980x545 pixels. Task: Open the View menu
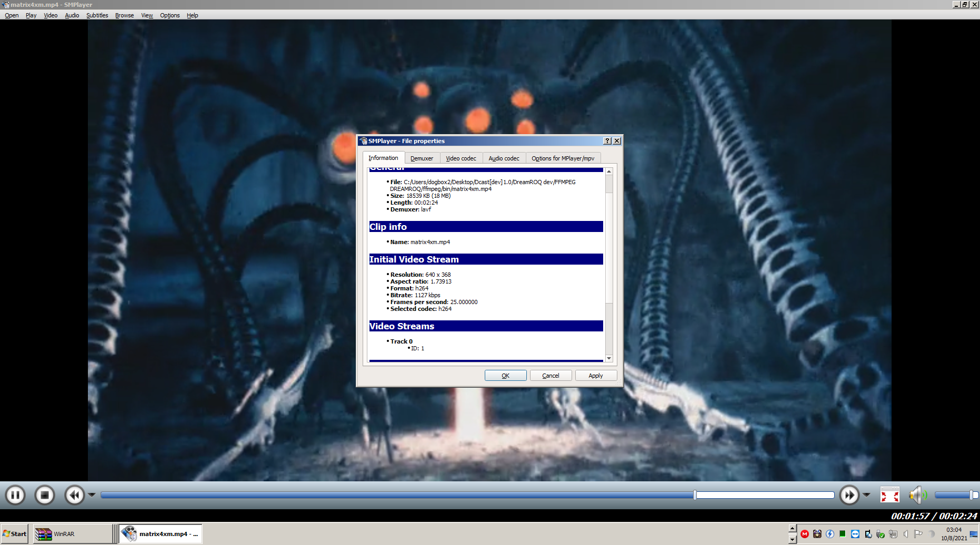tap(147, 15)
